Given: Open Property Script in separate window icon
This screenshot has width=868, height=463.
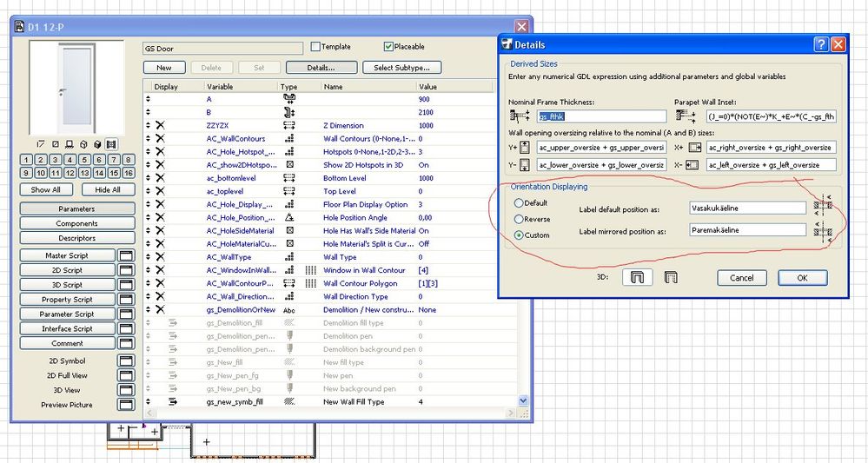Looking at the screenshot, I should [x=126, y=300].
